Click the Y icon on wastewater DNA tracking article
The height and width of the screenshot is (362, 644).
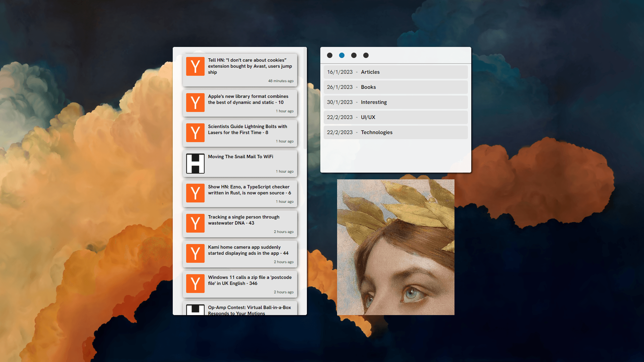(195, 222)
